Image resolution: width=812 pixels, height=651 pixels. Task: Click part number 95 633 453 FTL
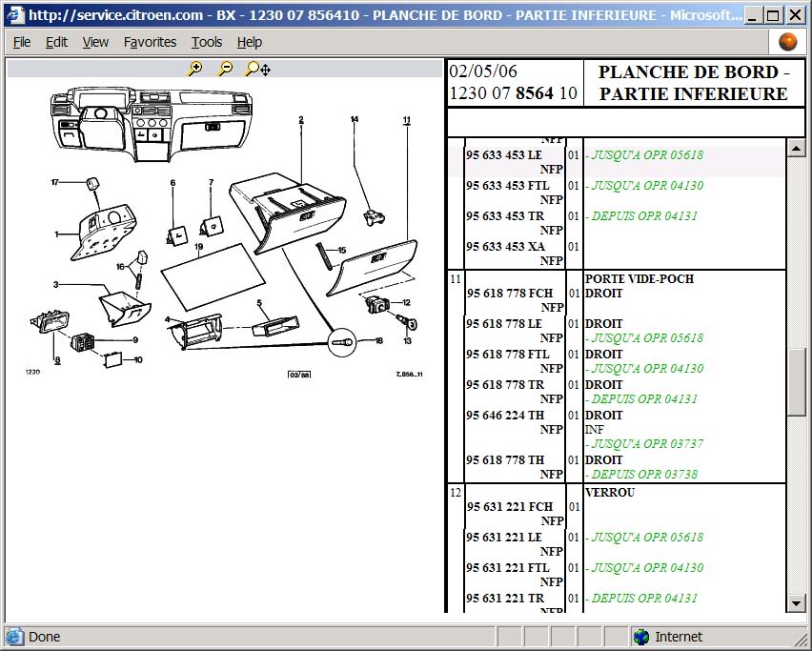[x=507, y=186]
